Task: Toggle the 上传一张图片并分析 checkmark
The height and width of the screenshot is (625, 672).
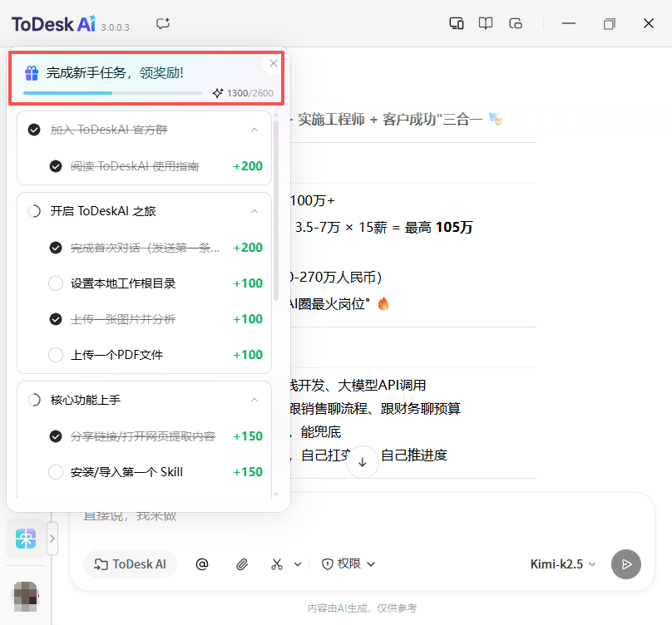Action: click(x=56, y=319)
